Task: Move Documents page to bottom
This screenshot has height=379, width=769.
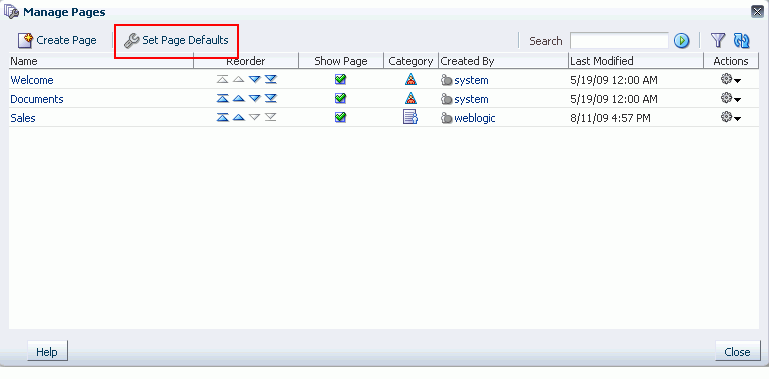Action: [x=271, y=99]
